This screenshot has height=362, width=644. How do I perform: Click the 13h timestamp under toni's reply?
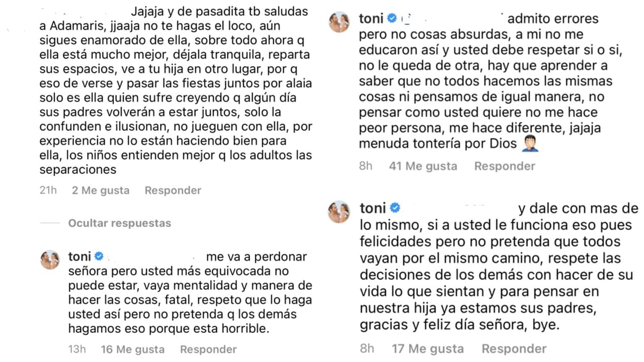[76, 349]
